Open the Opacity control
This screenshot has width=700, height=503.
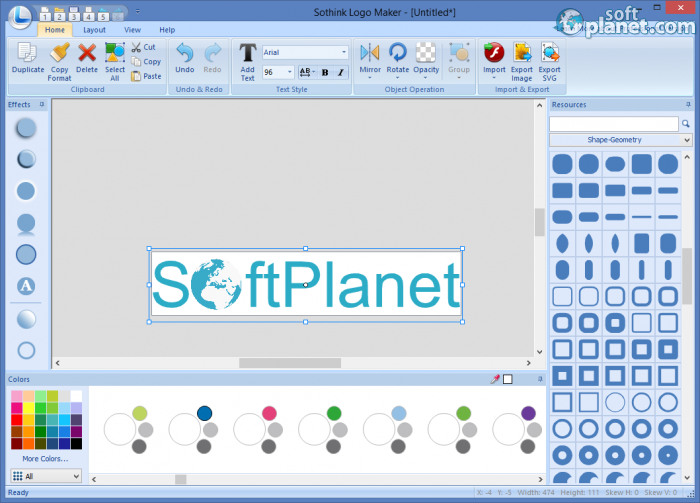point(426,61)
